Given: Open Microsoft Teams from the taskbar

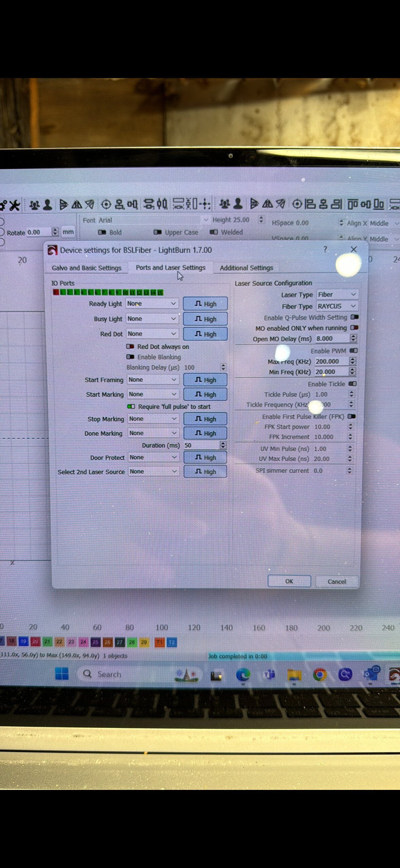Looking at the screenshot, I should click(269, 675).
